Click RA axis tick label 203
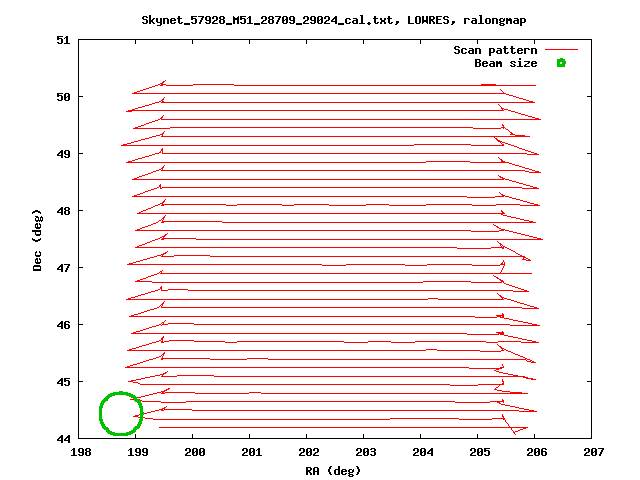The image size is (640, 480). click(x=366, y=452)
